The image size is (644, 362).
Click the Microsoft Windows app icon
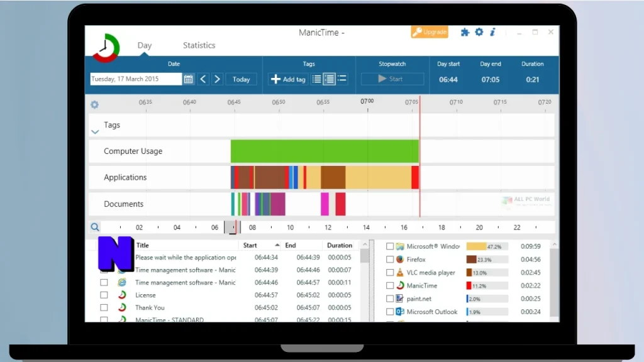(400, 246)
